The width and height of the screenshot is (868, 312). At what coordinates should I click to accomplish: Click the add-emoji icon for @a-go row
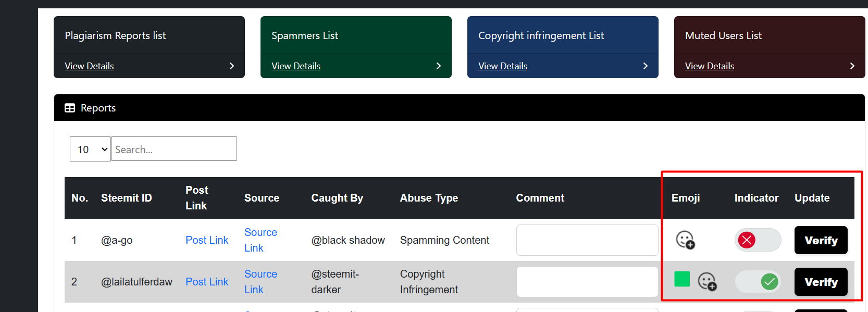(685, 240)
